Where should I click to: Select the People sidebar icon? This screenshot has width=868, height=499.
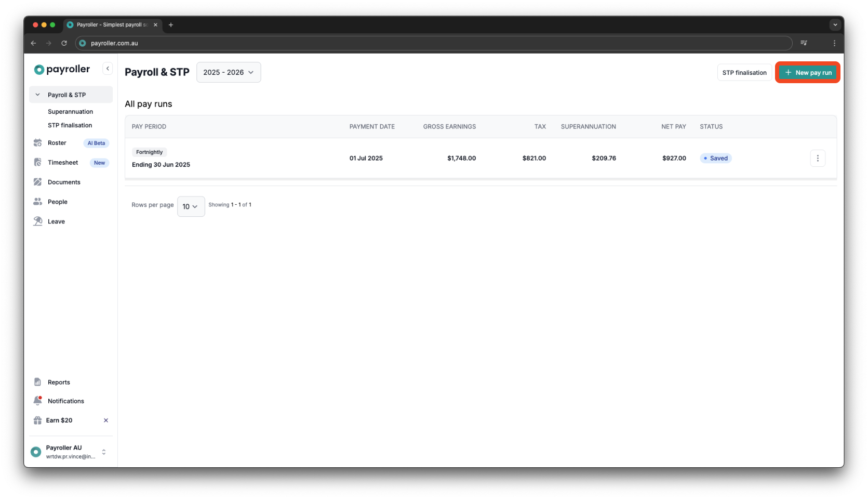pyautogui.click(x=38, y=202)
